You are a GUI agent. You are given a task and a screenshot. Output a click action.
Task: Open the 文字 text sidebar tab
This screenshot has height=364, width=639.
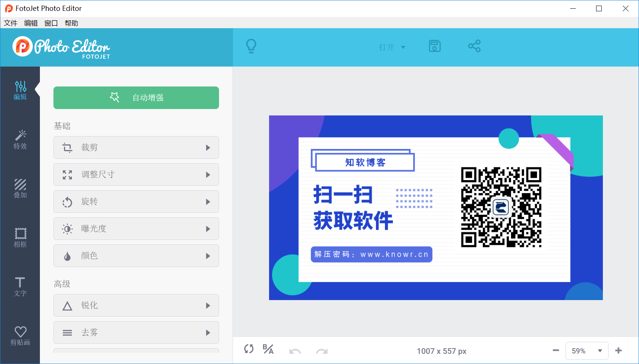20,287
